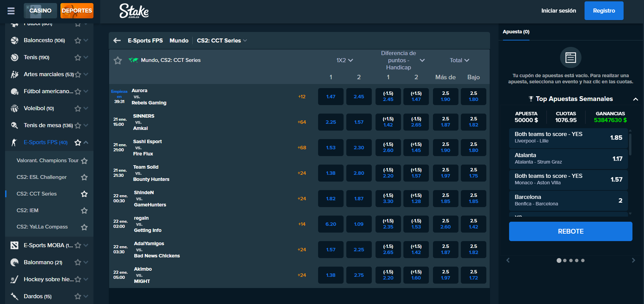Click the top bets list scrollbar
Image resolution: width=644 pixels, height=304 pixels.
(x=630, y=145)
